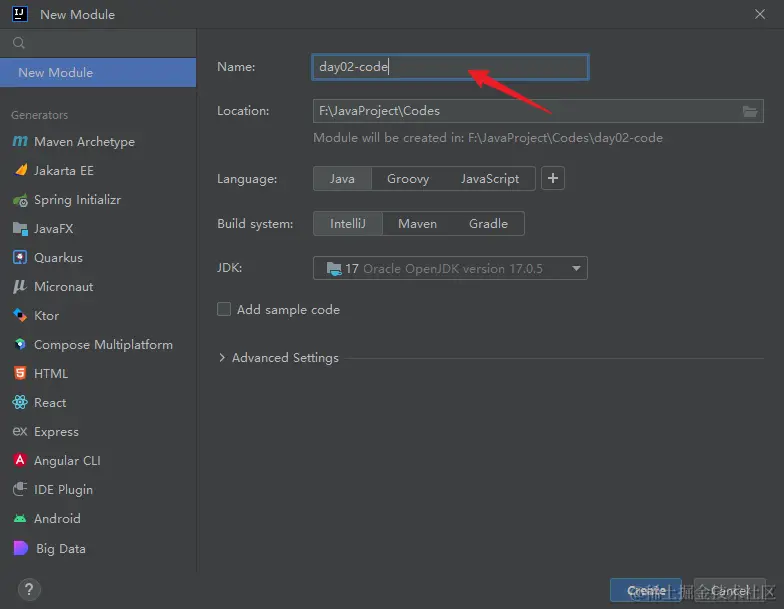Select the Angular CLI generator
The height and width of the screenshot is (609, 784).
pos(56,461)
